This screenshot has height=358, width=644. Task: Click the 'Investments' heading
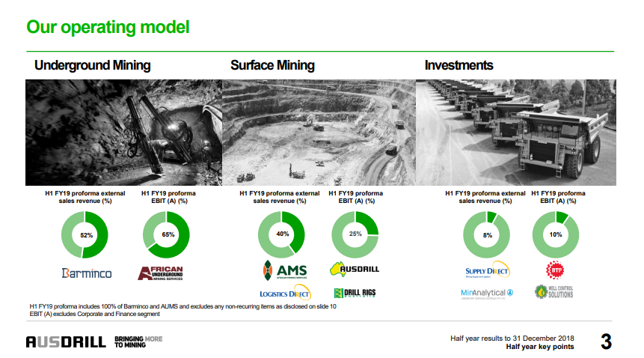coord(459,65)
